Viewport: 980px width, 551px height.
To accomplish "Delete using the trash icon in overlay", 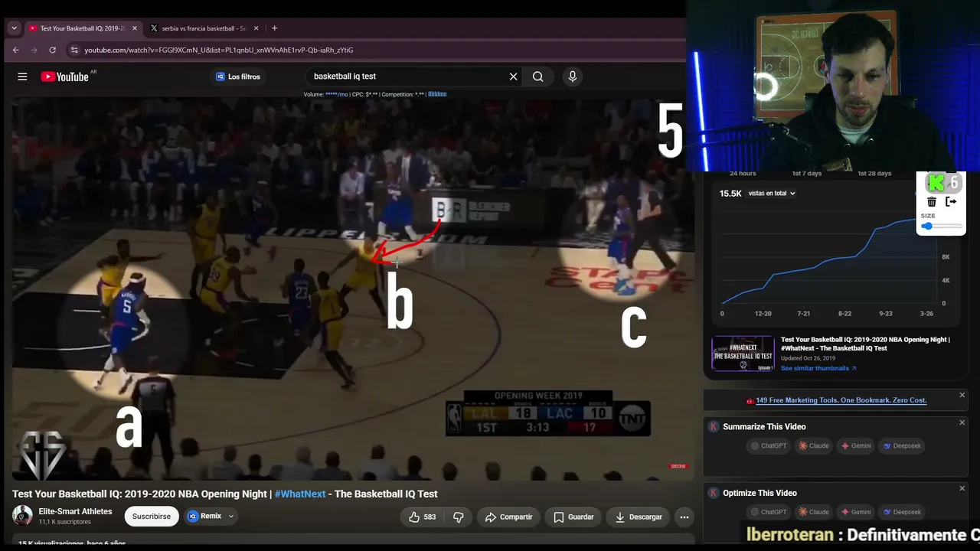I will (x=932, y=202).
